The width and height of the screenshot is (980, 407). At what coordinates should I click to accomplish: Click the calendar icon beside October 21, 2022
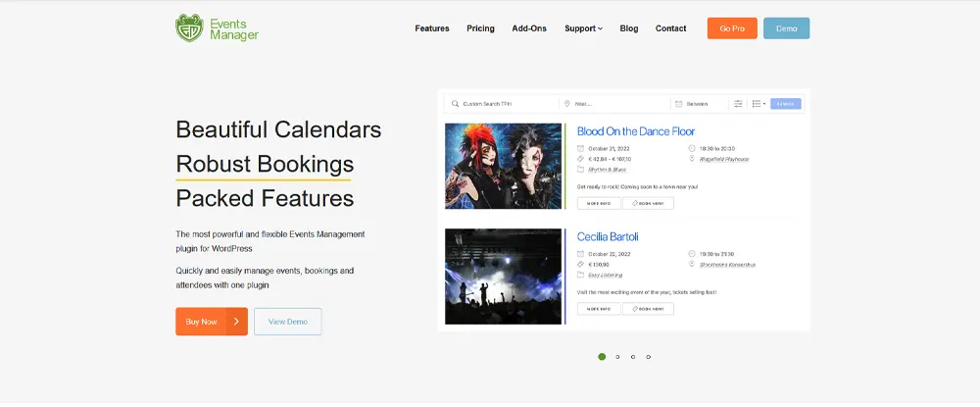point(580,149)
